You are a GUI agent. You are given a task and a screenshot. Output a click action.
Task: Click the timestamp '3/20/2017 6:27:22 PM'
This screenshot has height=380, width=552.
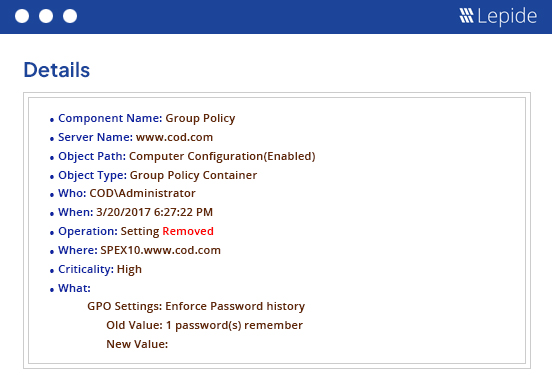click(x=155, y=212)
